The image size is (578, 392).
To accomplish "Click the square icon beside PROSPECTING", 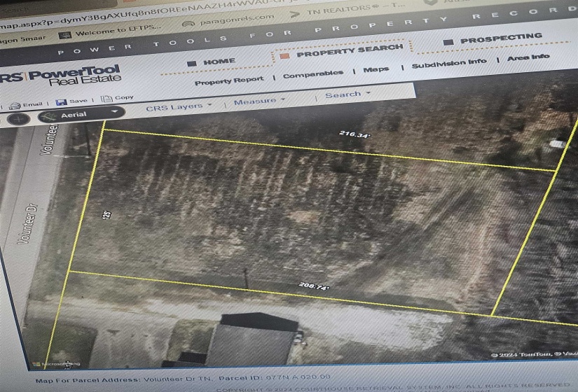I will 448,42.
